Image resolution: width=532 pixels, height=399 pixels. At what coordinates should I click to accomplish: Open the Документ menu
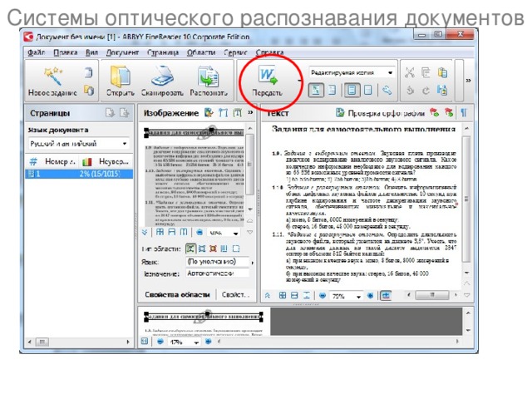coord(122,52)
